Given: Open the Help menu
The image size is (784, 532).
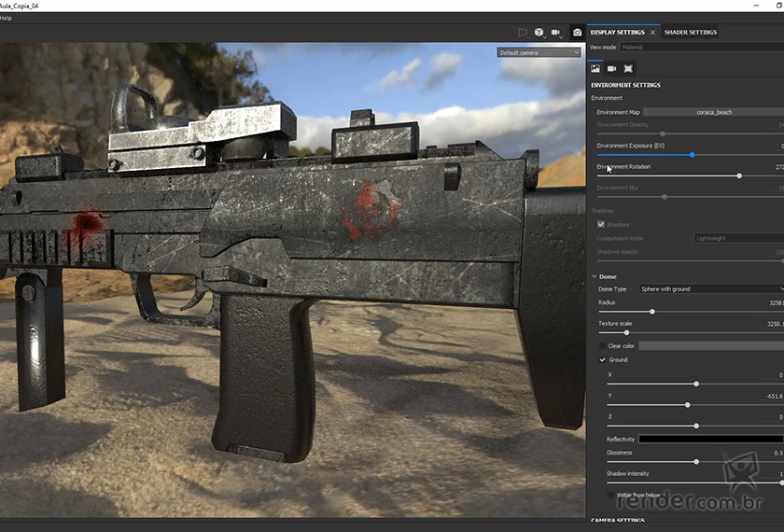Looking at the screenshot, I should coord(6,18).
